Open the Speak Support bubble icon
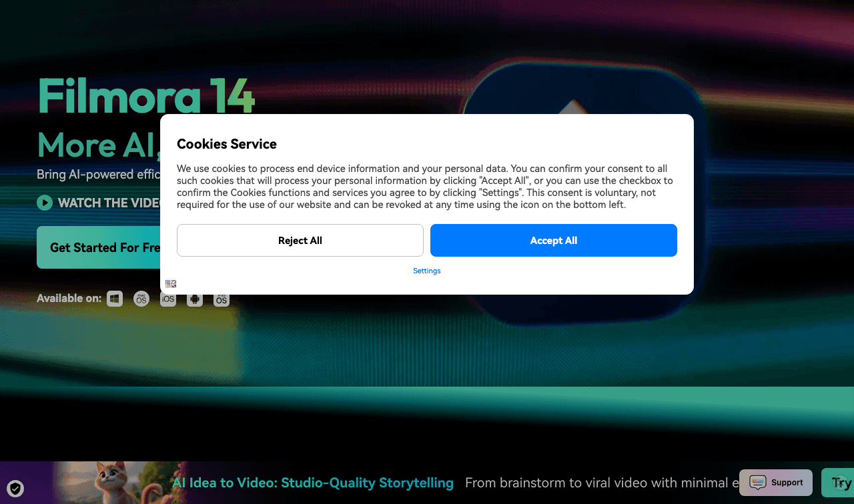 [x=758, y=482]
